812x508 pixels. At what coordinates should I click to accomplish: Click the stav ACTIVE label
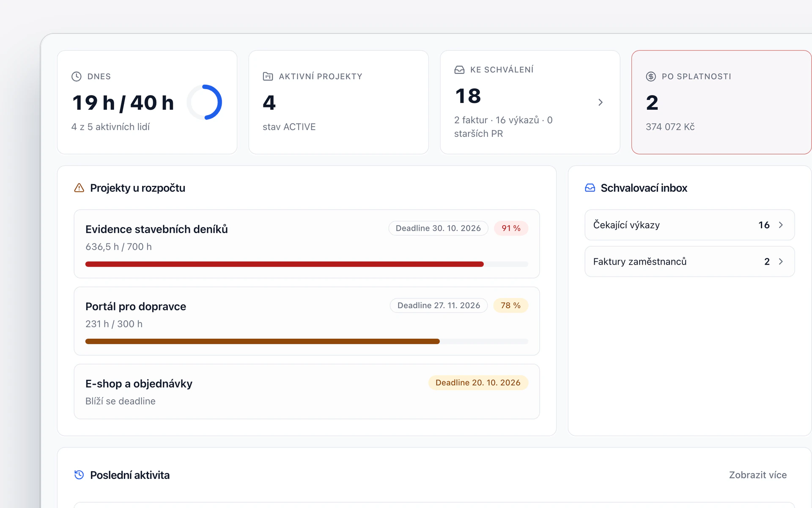[289, 127]
